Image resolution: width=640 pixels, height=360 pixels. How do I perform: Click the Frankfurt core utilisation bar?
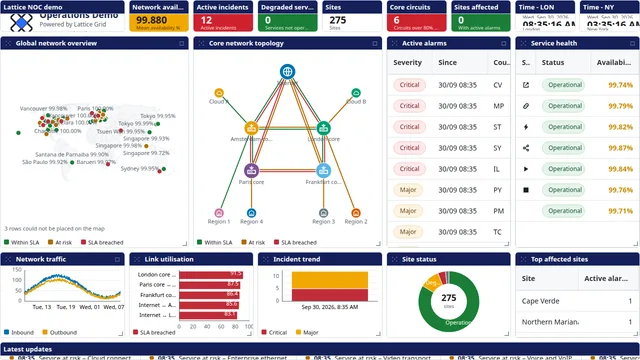click(x=209, y=295)
